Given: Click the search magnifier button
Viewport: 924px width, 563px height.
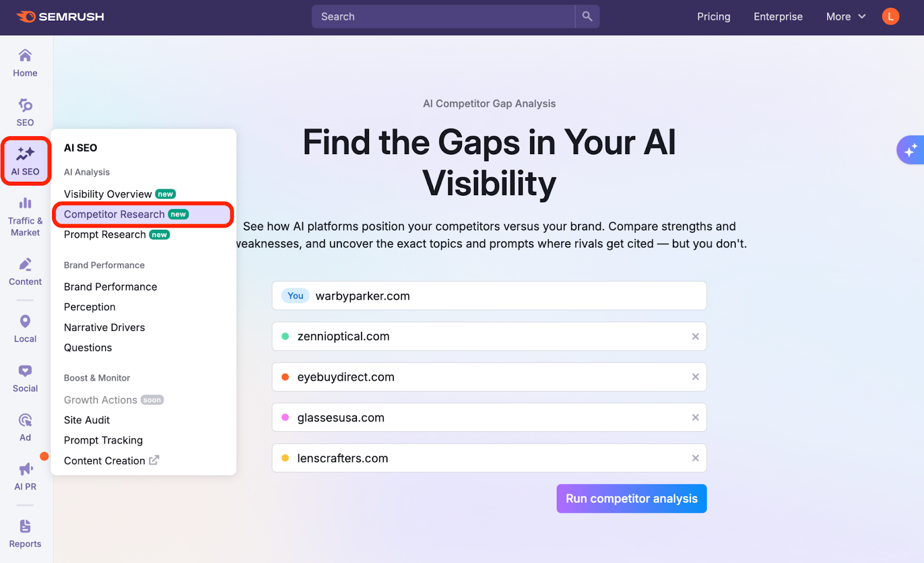Looking at the screenshot, I should 587,17.
